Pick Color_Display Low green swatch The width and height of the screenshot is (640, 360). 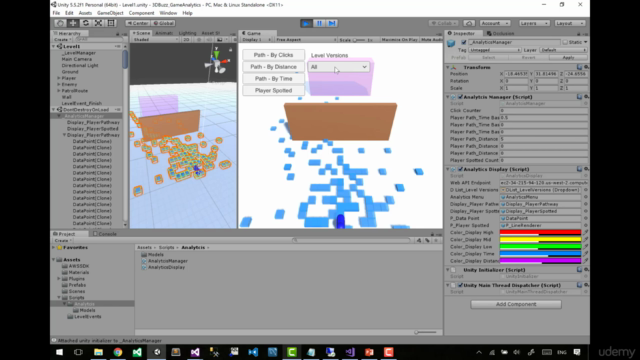[x=540, y=247]
